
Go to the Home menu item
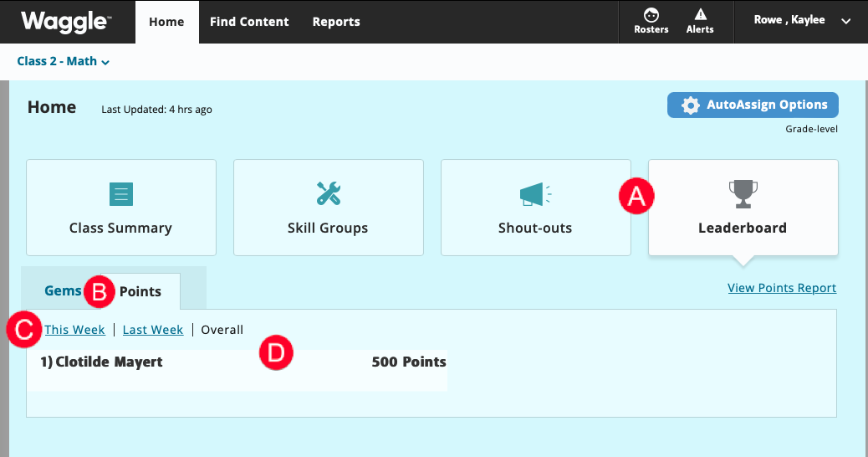(166, 22)
